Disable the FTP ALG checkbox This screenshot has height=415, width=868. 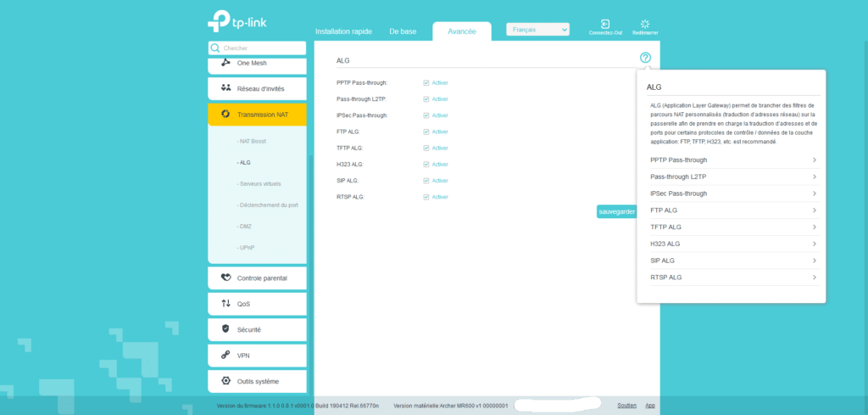(x=426, y=132)
